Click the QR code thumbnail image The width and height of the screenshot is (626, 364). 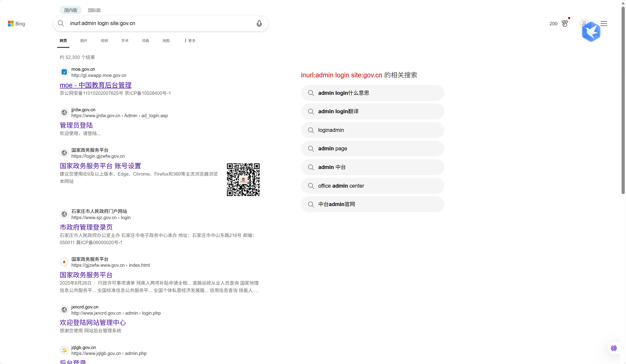[x=243, y=179]
